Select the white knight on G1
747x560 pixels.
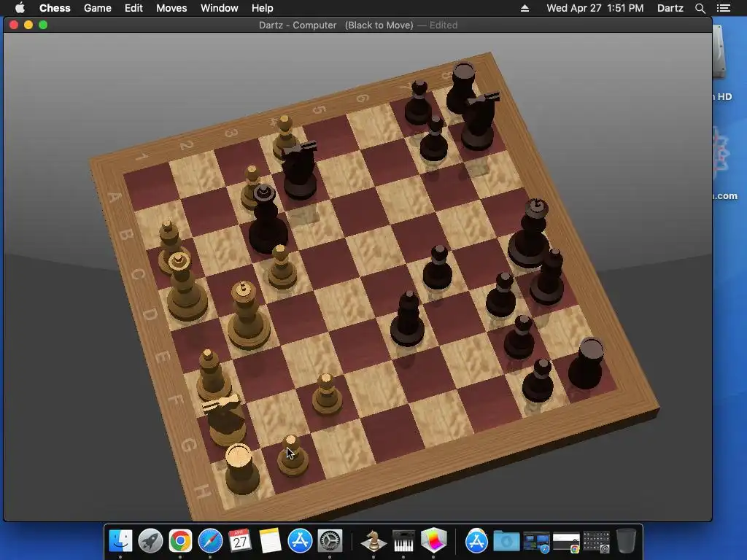225,419
